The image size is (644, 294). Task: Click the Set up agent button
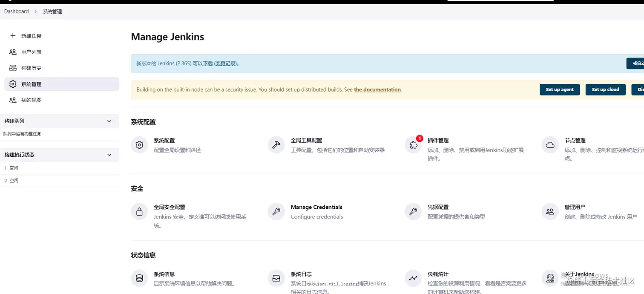[x=560, y=89]
